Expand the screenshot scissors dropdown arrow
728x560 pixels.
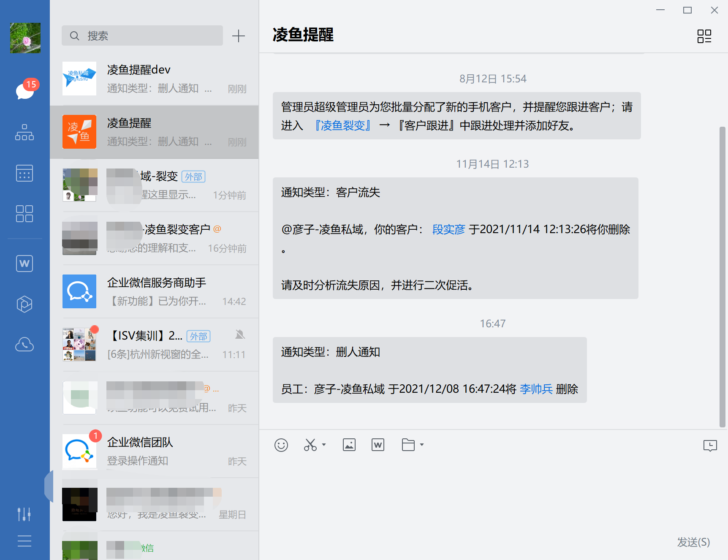324,445
